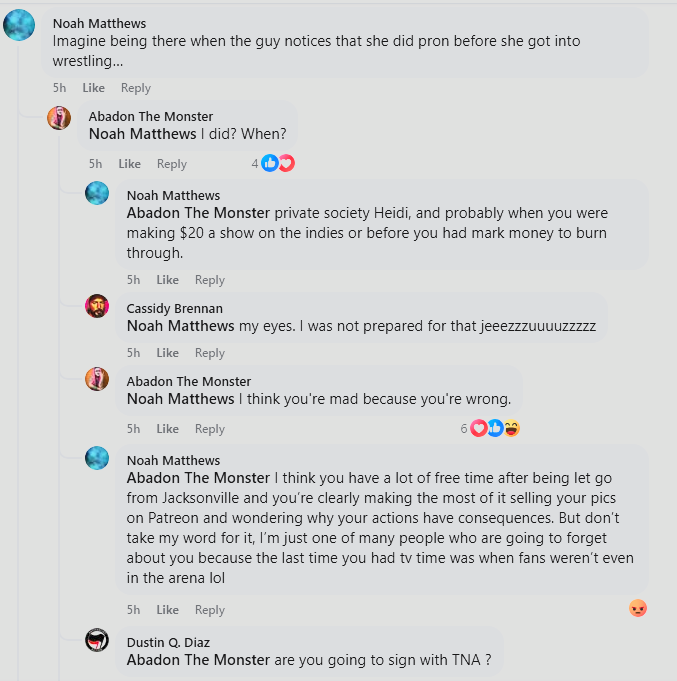This screenshot has height=681, width=677.
Task: Reply to Cassidy Brennan's comment
Action: pos(209,353)
